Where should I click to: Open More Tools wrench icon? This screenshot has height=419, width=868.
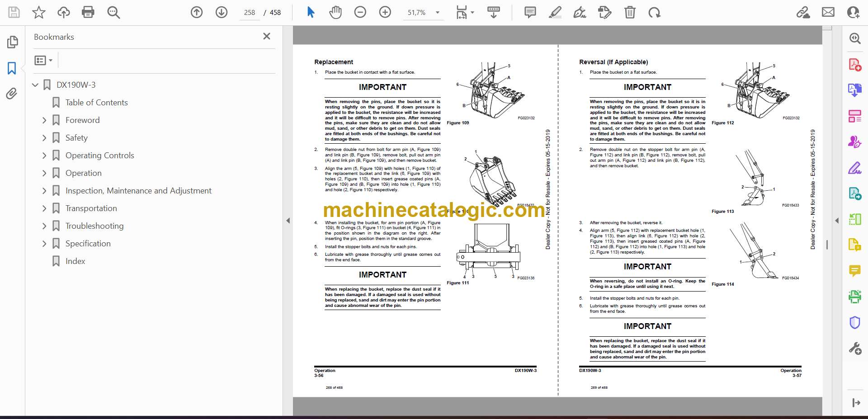coord(854,348)
